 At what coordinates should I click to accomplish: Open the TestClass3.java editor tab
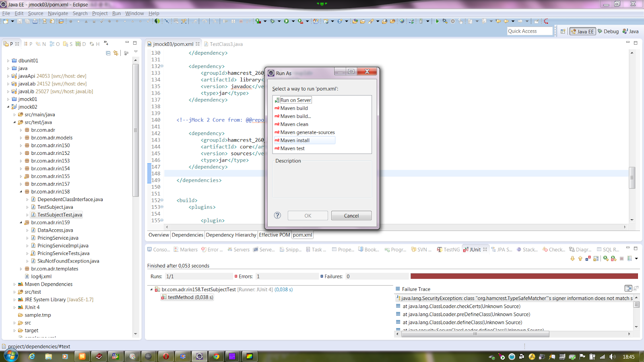tap(223, 44)
